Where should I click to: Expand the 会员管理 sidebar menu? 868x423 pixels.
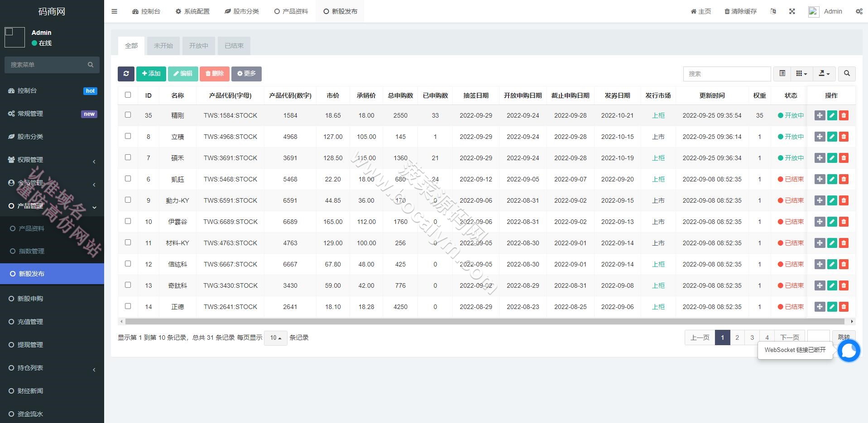52,183
